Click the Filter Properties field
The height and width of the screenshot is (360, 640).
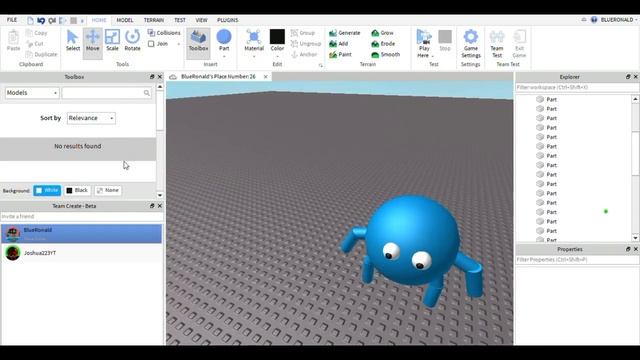coord(577,260)
